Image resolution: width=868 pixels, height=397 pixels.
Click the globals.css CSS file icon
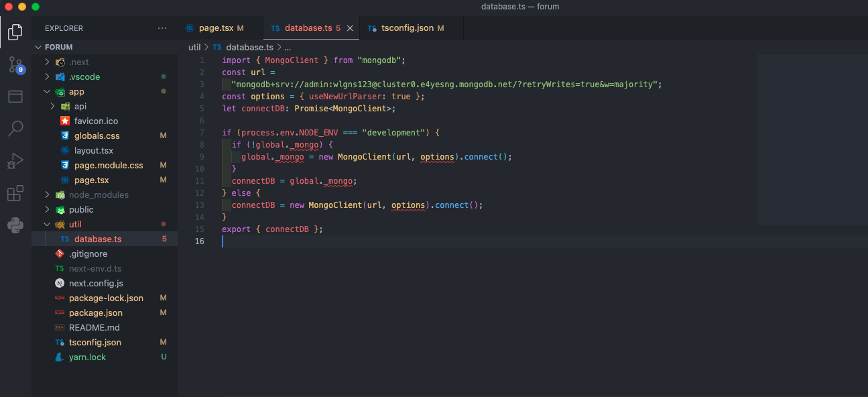click(x=65, y=135)
